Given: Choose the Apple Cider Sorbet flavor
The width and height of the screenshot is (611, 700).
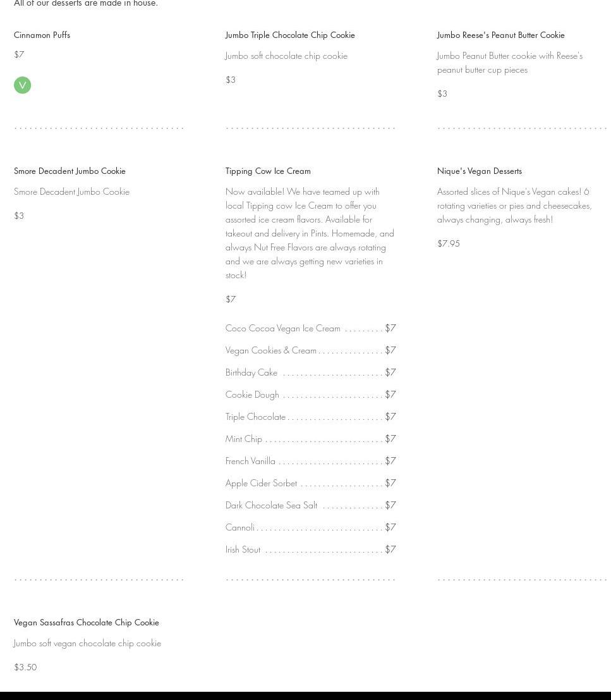Looking at the screenshot, I should (x=261, y=483).
